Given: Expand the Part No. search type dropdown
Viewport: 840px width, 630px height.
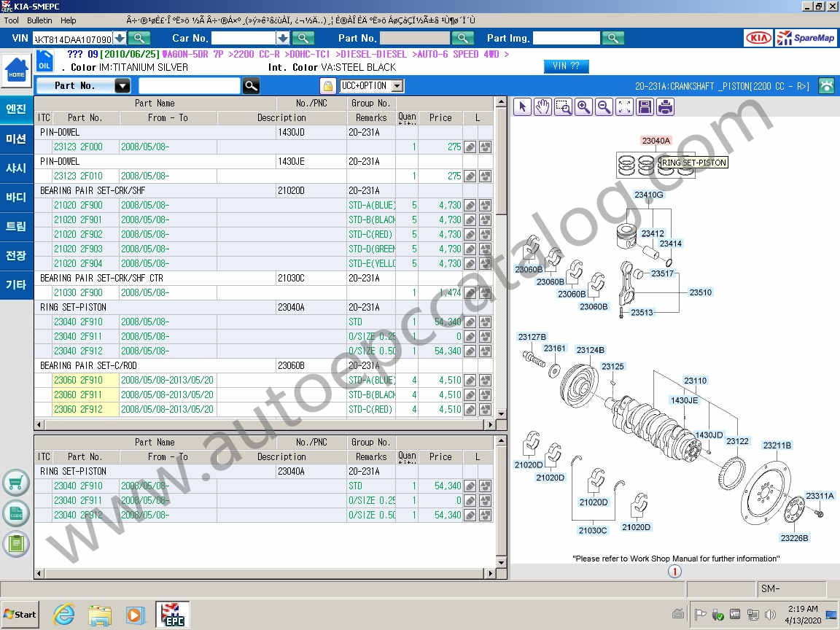Looking at the screenshot, I should (122, 86).
